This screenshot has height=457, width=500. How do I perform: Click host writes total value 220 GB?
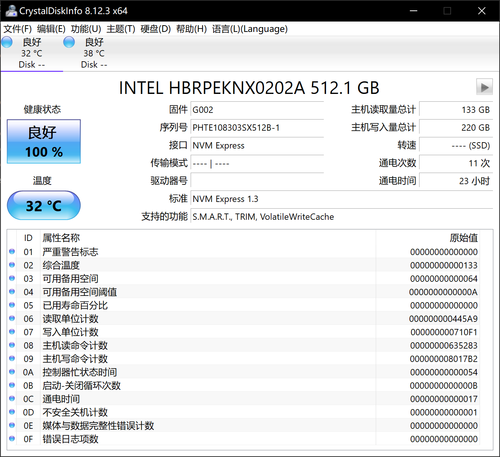coord(456,128)
